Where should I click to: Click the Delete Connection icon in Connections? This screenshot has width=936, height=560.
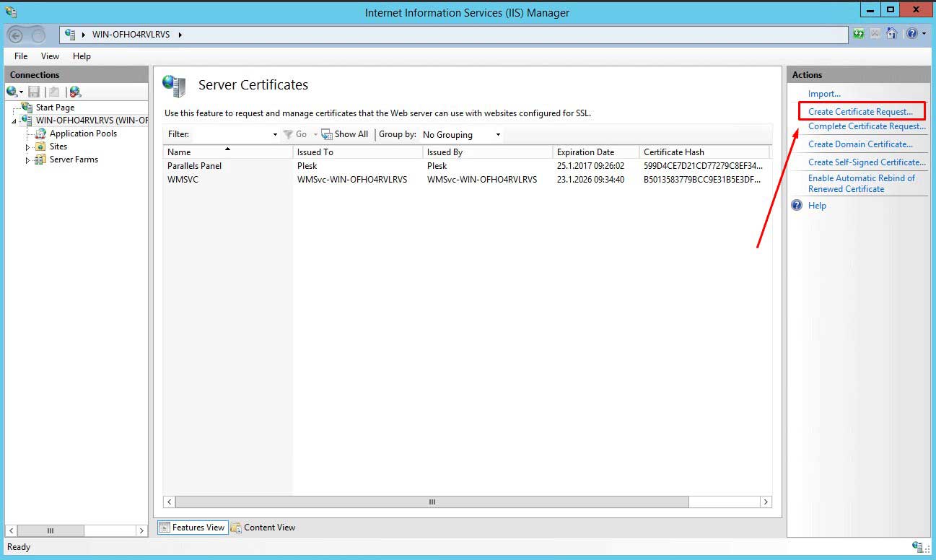coord(74,92)
